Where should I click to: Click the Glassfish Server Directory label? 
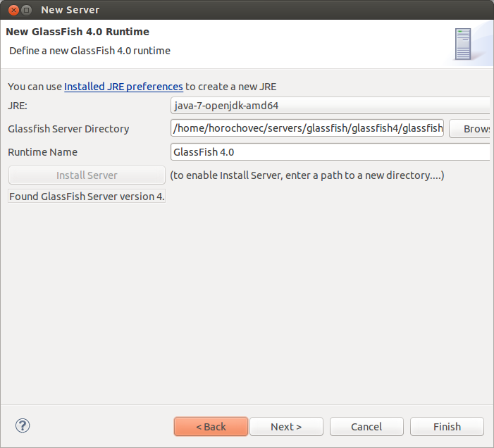pos(68,129)
